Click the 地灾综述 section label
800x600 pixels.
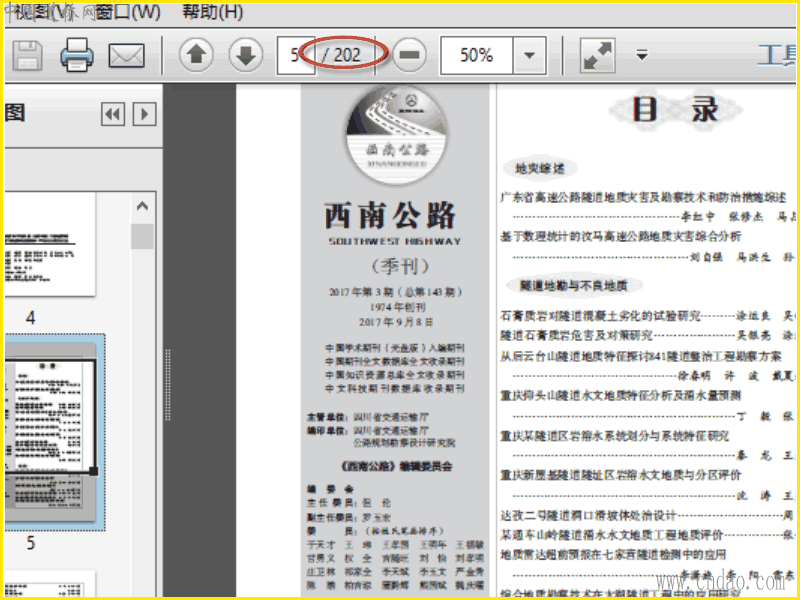(539, 168)
